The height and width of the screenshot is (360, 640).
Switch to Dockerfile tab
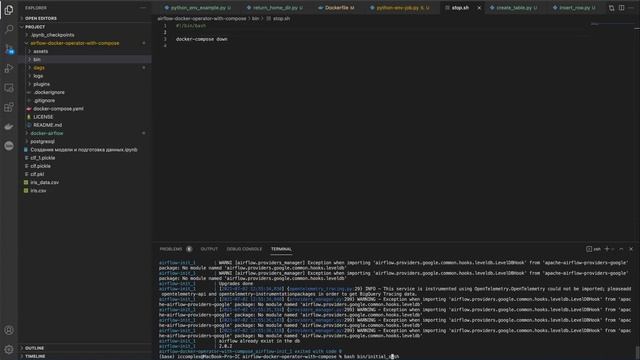click(336, 8)
